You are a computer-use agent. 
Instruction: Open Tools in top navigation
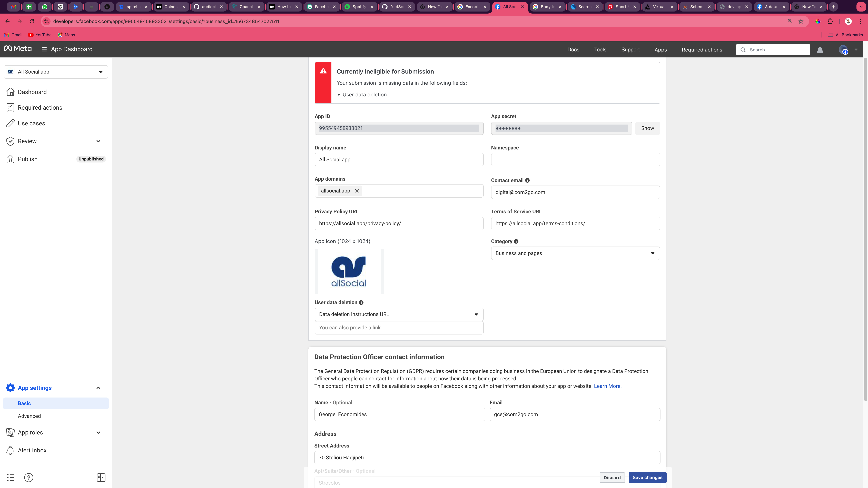600,49
